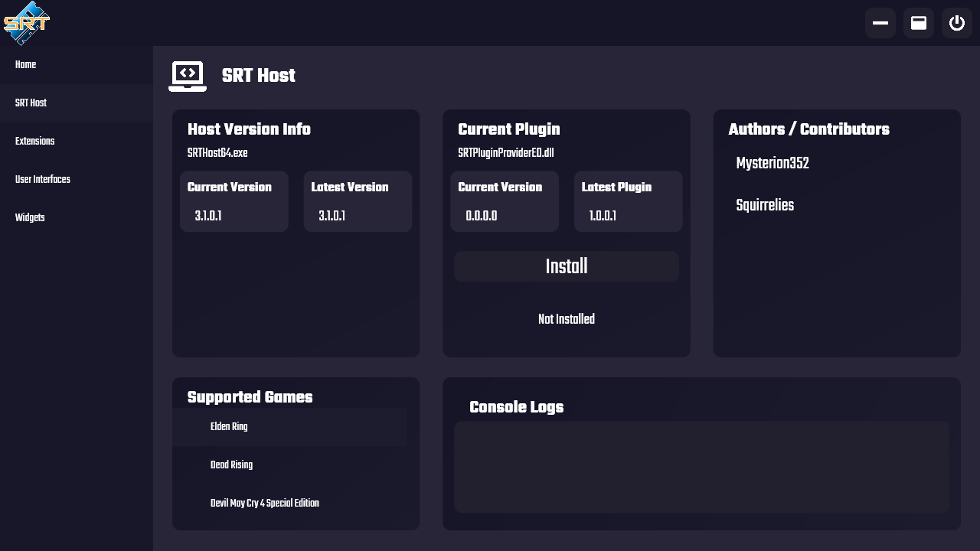Maximize the SRT window

(919, 23)
